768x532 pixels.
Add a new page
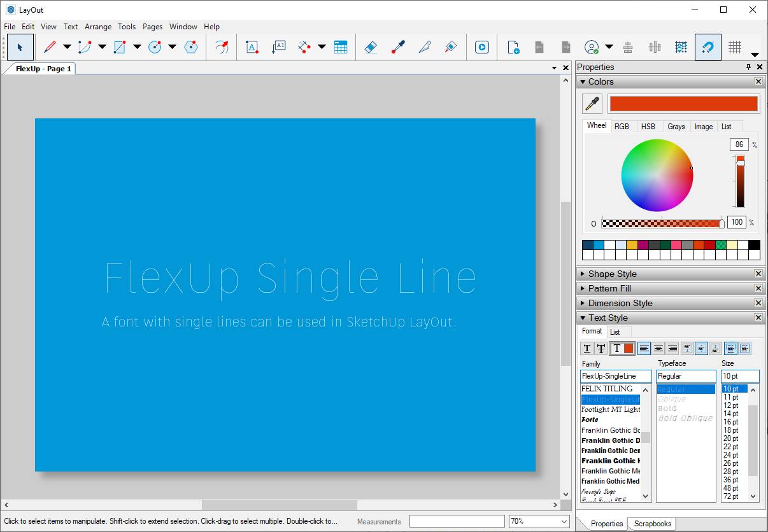tap(513, 47)
